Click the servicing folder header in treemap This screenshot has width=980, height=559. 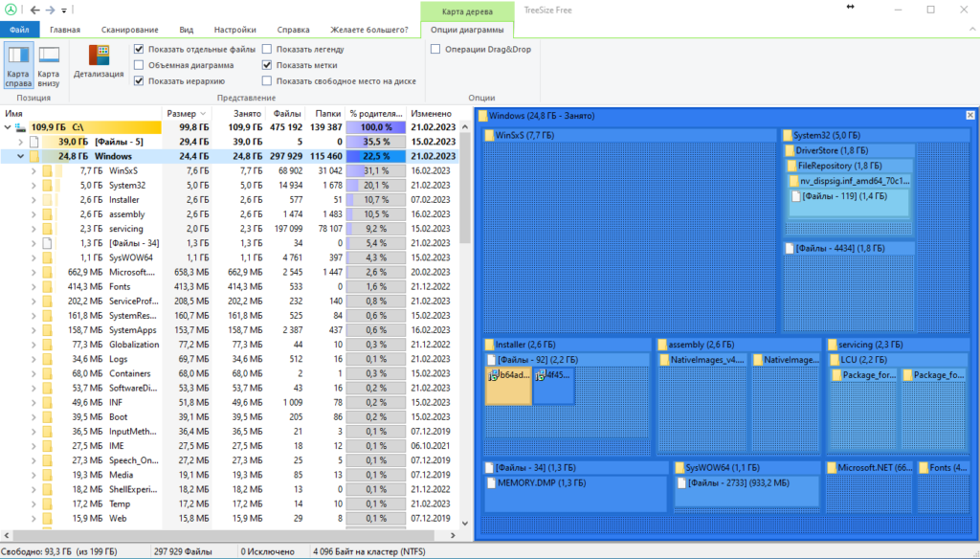(898, 345)
